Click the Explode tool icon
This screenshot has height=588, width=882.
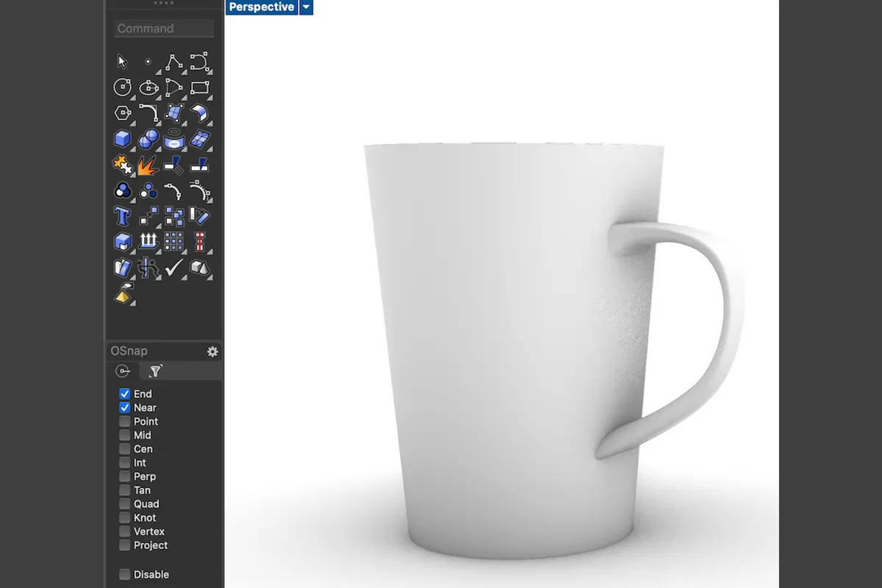coord(148,165)
